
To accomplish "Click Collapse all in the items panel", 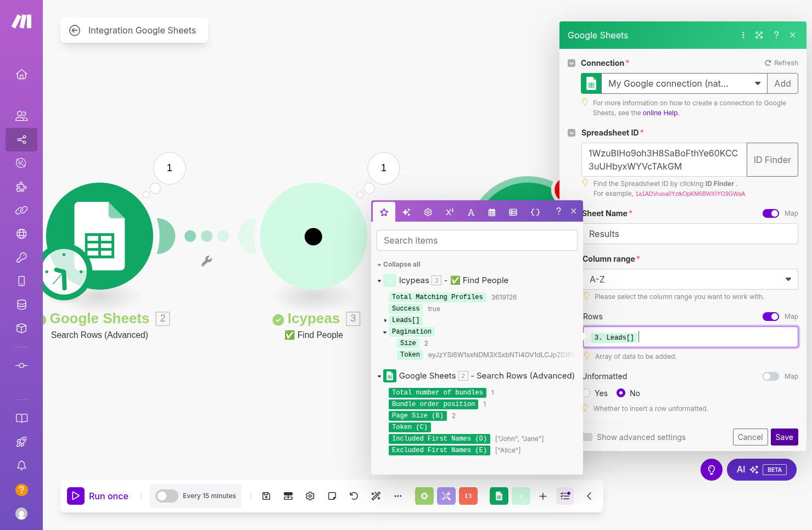I will pyautogui.click(x=401, y=264).
